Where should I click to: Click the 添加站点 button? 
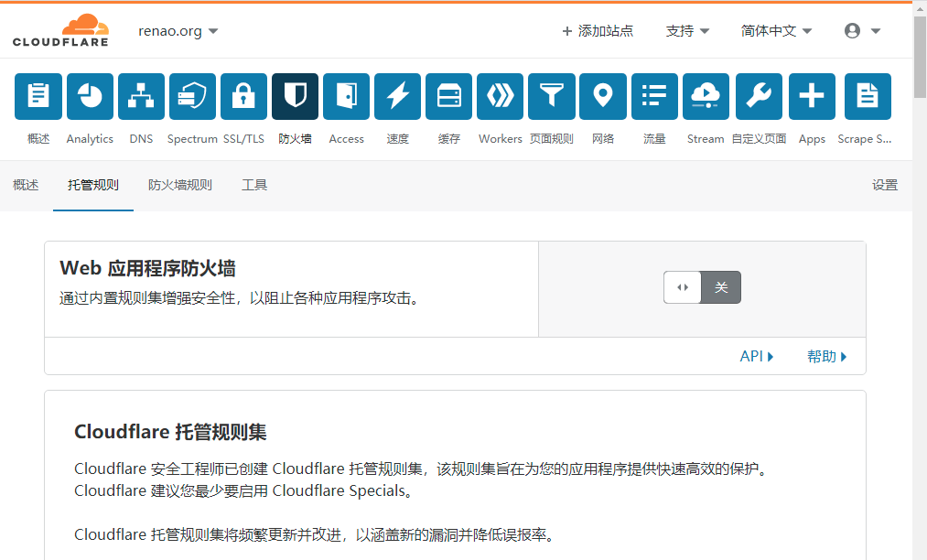[x=597, y=31]
